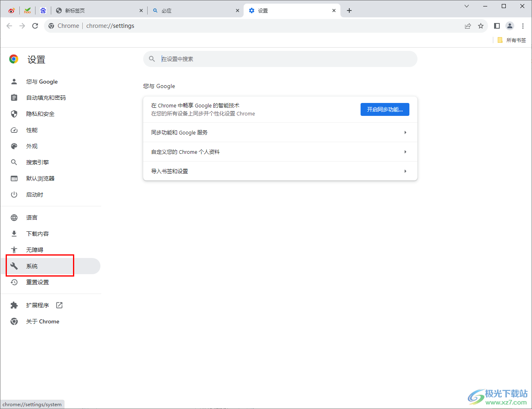The width and height of the screenshot is (532, 409).
Task: Close the 必应 tab
Action: point(238,10)
